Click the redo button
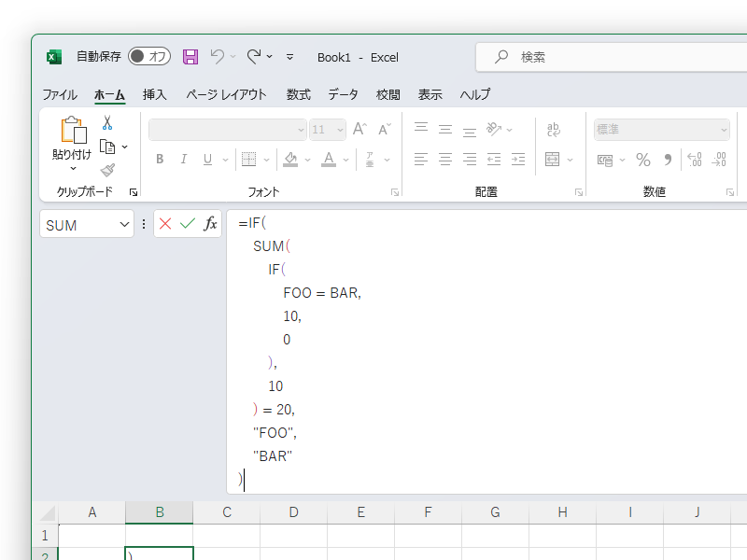The height and width of the screenshot is (560, 747). click(x=252, y=56)
